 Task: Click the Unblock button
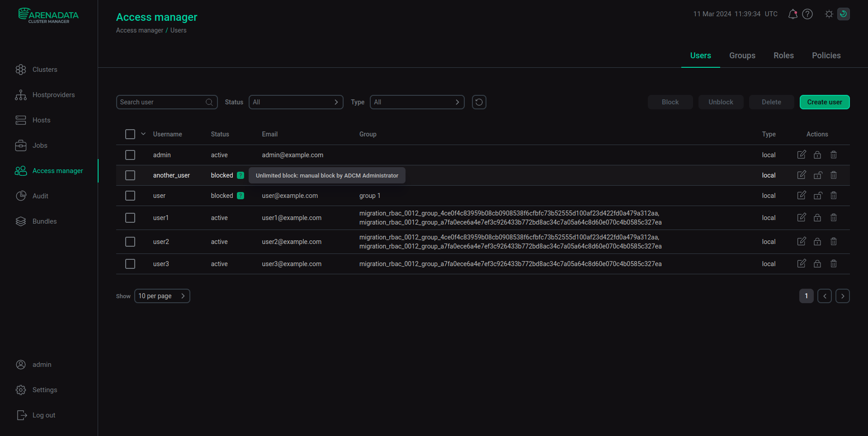coord(721,102)
